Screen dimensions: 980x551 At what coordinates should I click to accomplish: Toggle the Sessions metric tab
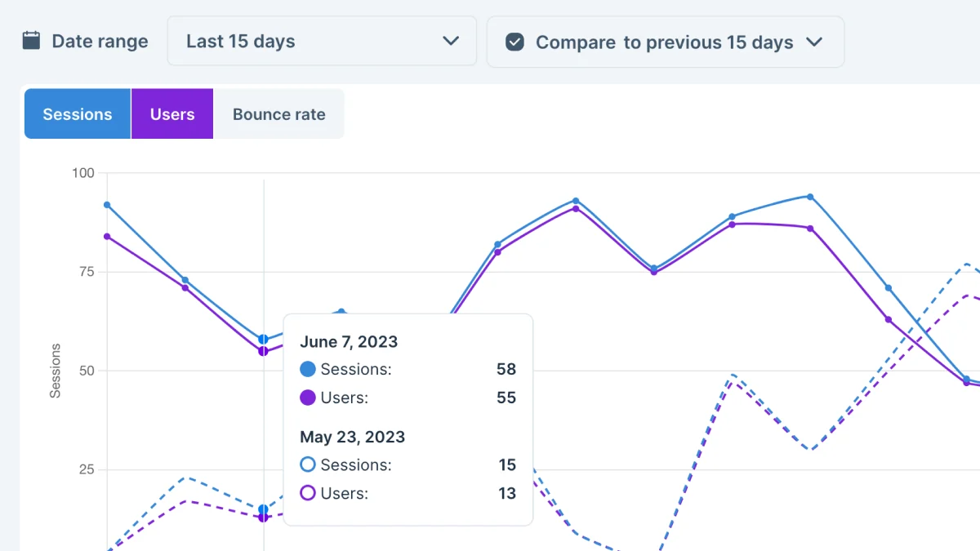pyautogui.click(x=78, y=114)
